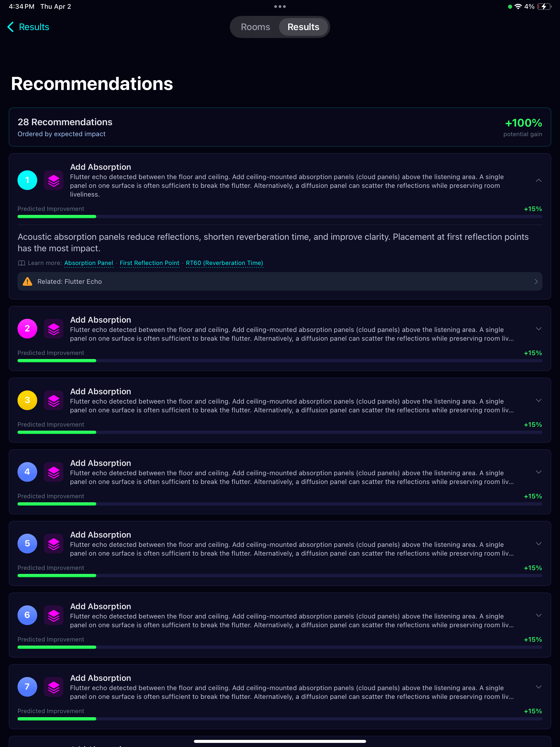560x747 pixels.
Task: Expand recommendation 7 chevron
Action: [539, 687]
